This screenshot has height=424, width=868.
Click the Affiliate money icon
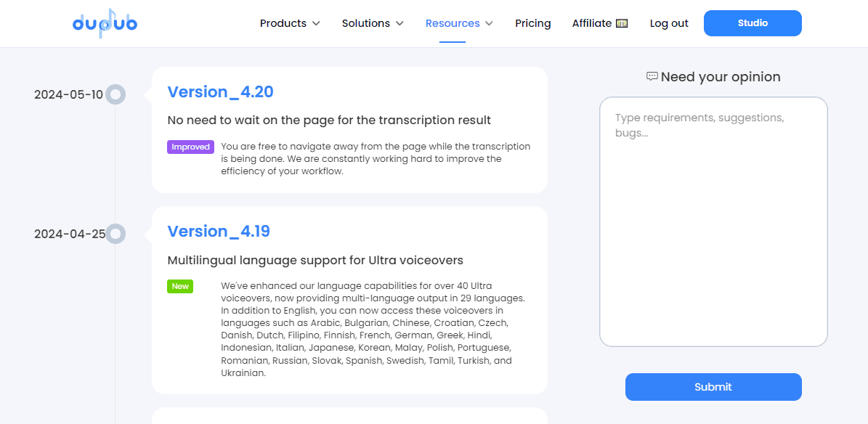(x=622, y=23)
